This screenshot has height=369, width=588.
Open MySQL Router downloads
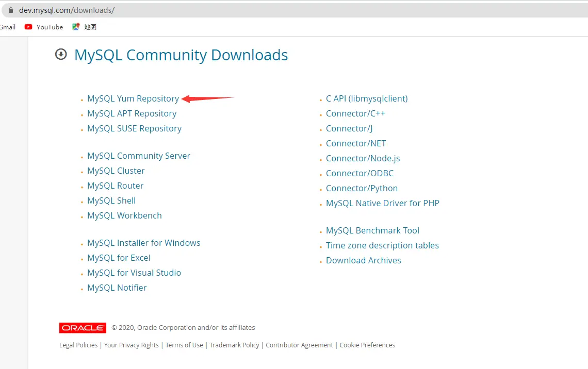pyautogui.click(x=116, y=186)
